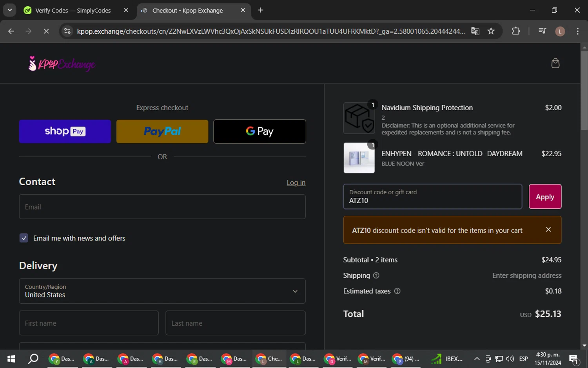Close the Verify Codes SimplyCodes tab

[x=126, y=10]
